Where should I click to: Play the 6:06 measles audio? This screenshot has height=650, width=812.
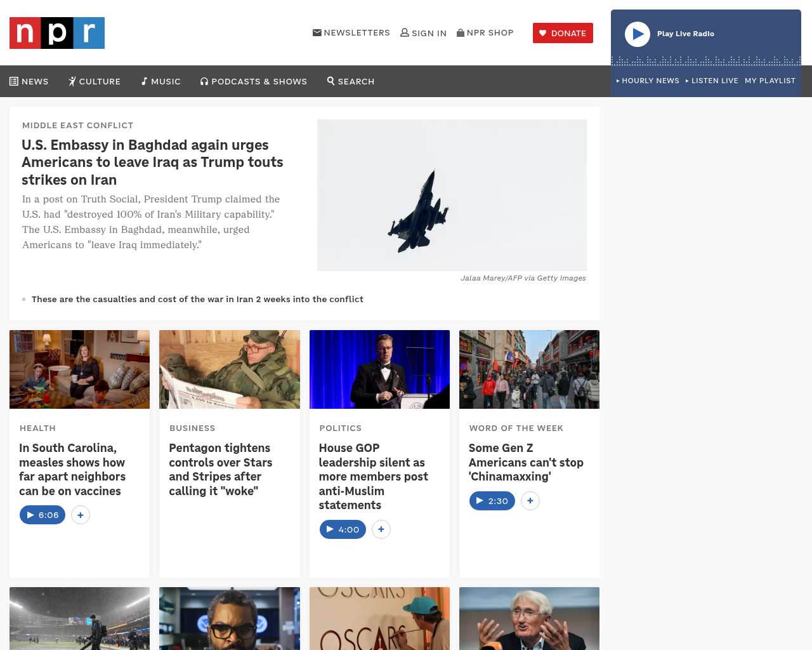click(43, 515)
